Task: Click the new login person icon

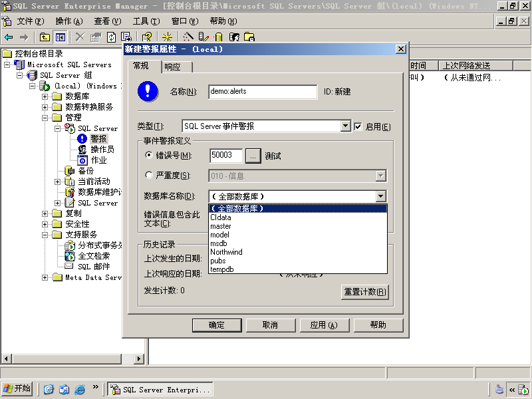Action: [234, 37]
